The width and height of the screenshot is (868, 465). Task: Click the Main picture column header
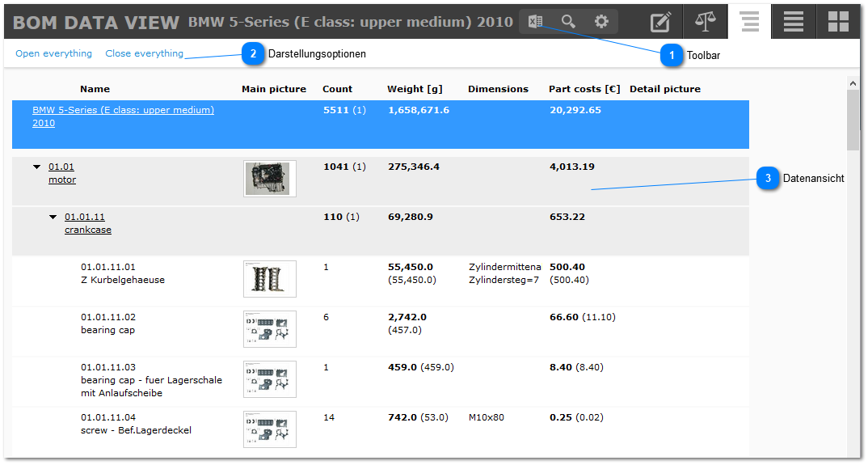click(274, 89)
